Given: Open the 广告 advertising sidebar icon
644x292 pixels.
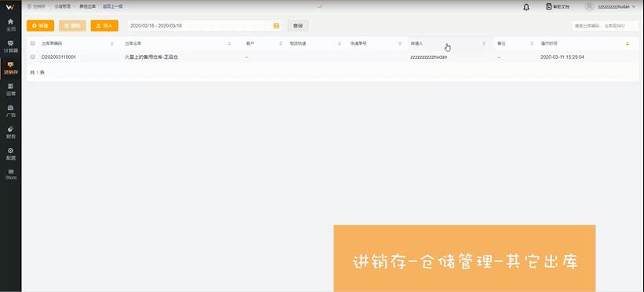Looking at the screenshot, I should 11,111.
